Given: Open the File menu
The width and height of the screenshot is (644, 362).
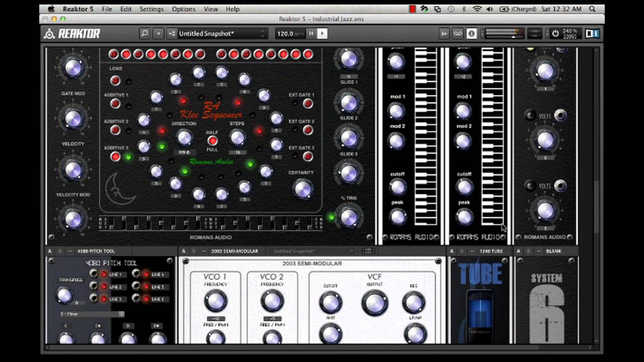Looking at the screenshot, I should (107, 9).
